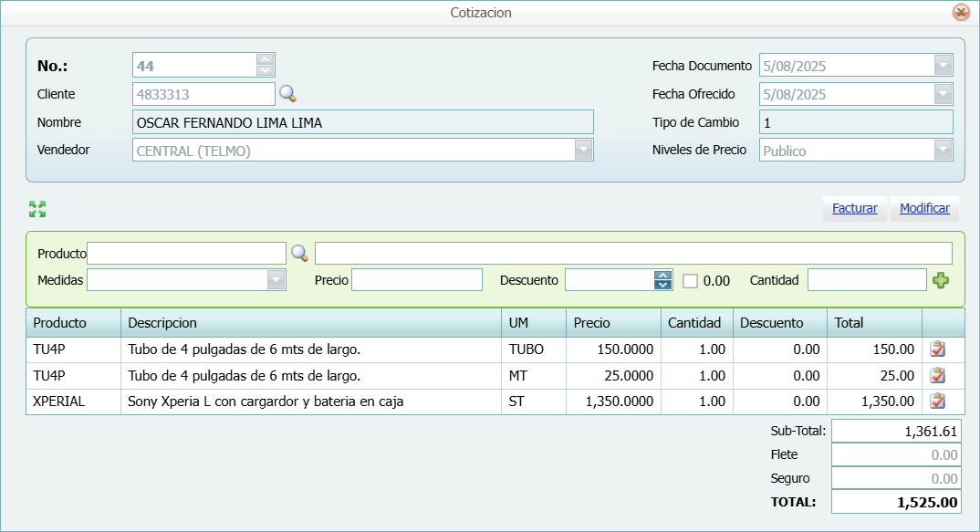Expand the Medidas dropdown
The image size is (980, 532).
tap(274, 280)
